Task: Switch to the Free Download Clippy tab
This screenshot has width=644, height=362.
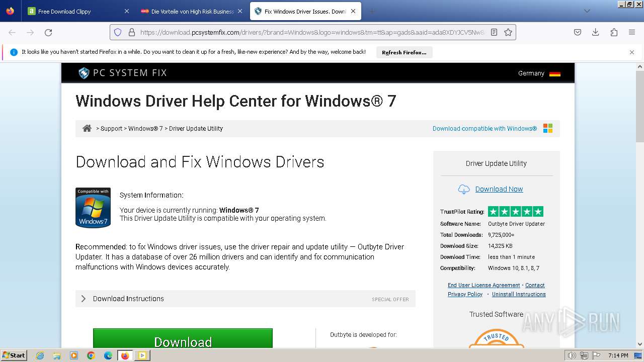Action: point(78,11)
